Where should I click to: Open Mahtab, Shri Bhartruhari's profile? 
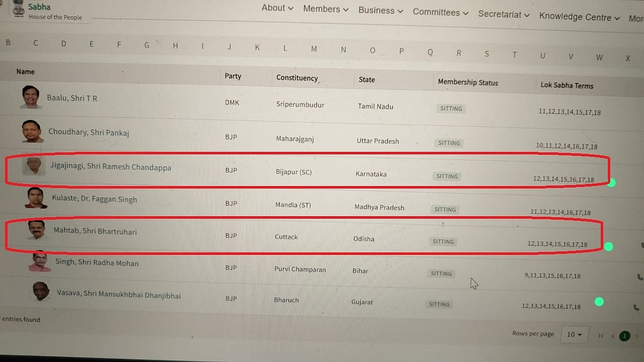95,231
